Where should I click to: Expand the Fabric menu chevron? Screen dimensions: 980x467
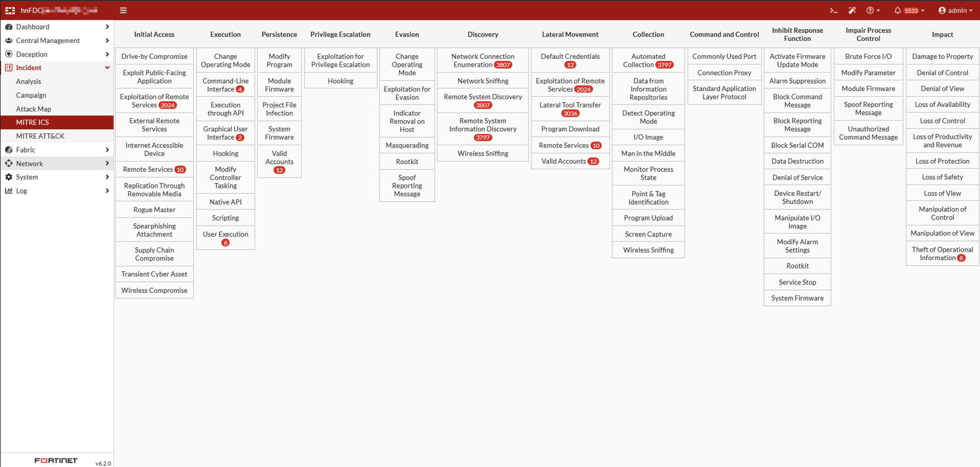tap(107, 150)
